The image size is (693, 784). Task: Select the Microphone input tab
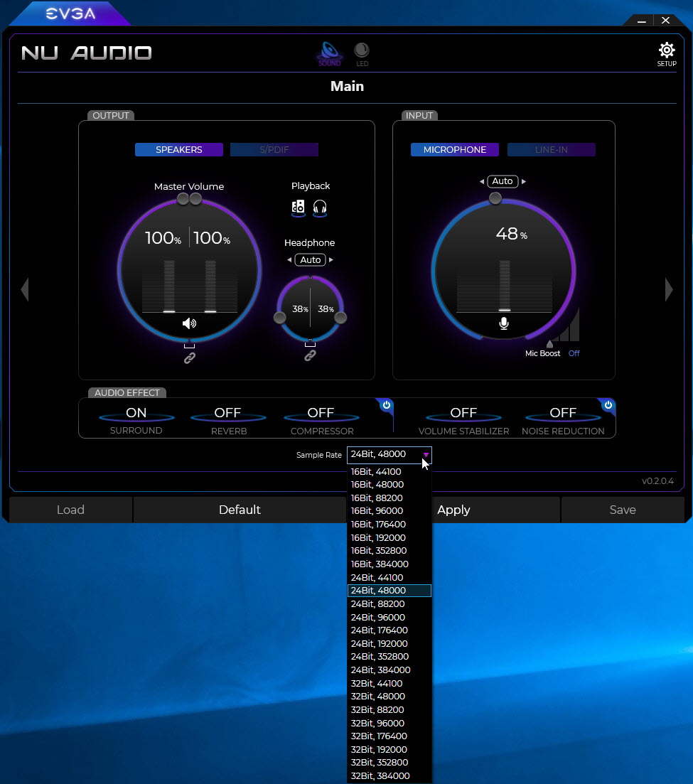pyautogui.click(x=455, y=149)
